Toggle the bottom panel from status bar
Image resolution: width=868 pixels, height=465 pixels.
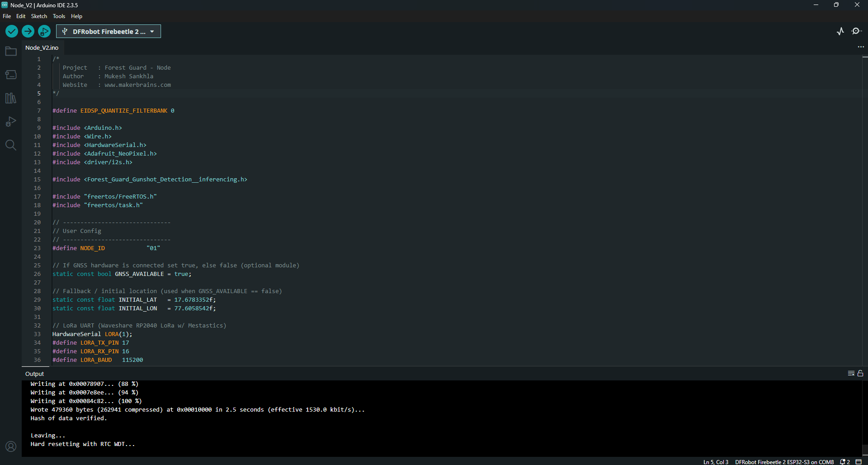tap(859, 462)
